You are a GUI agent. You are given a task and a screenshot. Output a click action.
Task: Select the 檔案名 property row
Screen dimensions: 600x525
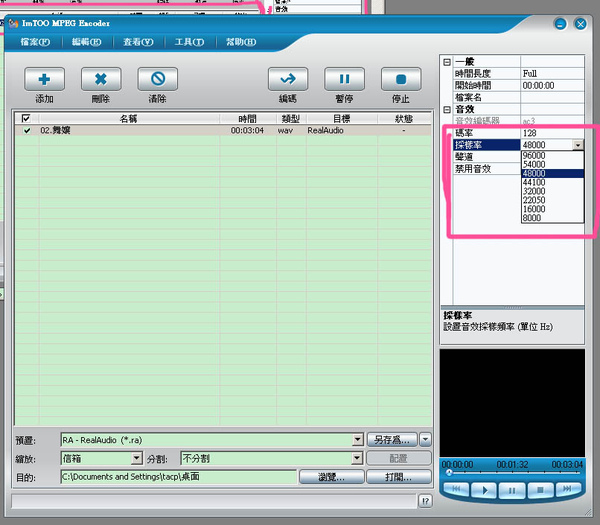(x=518, y=97)
